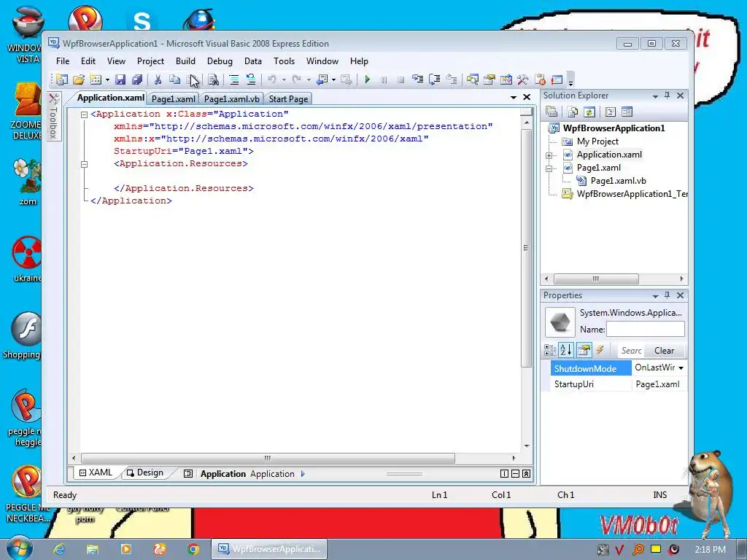Open Properties Window from toolbar icon
Viewport: 747px width, 560px height.
point(489,79)
